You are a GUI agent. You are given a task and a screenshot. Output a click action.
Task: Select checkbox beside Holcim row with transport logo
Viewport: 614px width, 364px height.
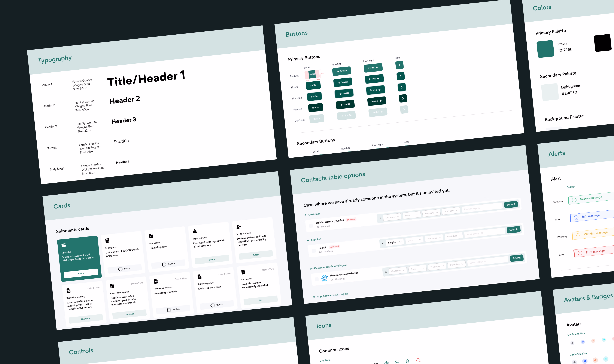click(317, 279)
